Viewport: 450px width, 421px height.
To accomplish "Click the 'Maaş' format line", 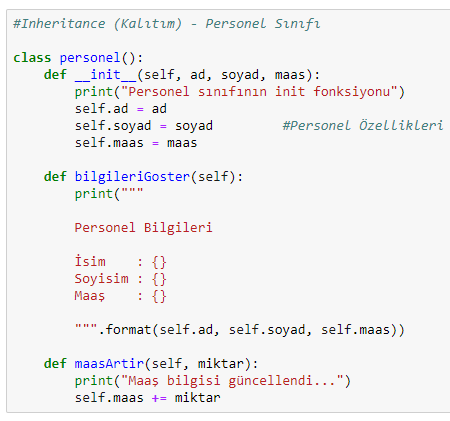I will (120, 296).
